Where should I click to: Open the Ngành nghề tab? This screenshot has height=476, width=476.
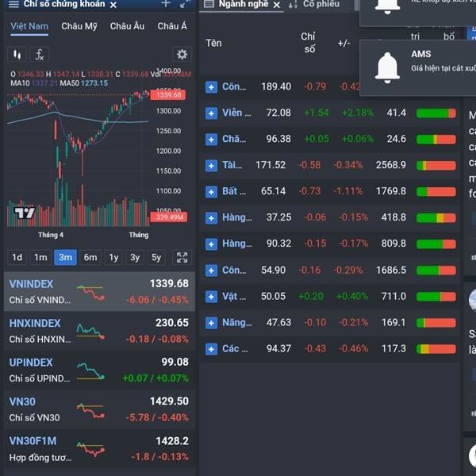pyautogui.click(x=244, y=4)
